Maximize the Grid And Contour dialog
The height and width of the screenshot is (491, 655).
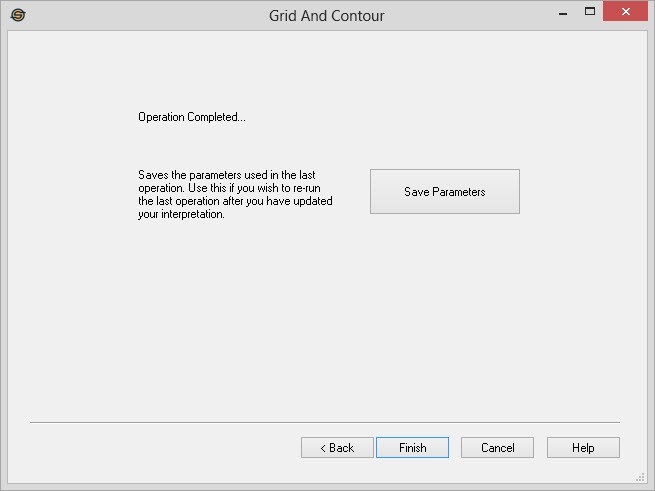[590, 12]
